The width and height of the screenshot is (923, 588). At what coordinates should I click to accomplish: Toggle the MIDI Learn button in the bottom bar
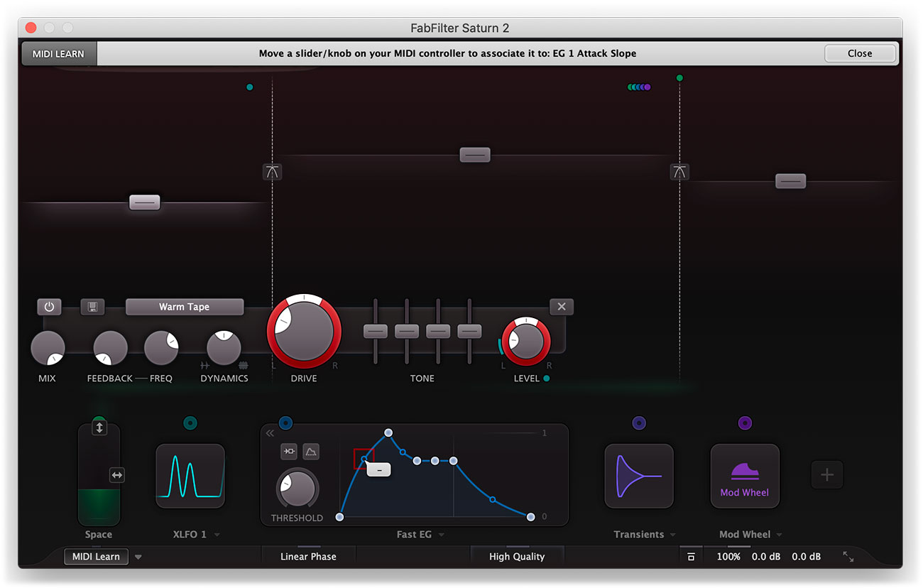click(97, 557)
